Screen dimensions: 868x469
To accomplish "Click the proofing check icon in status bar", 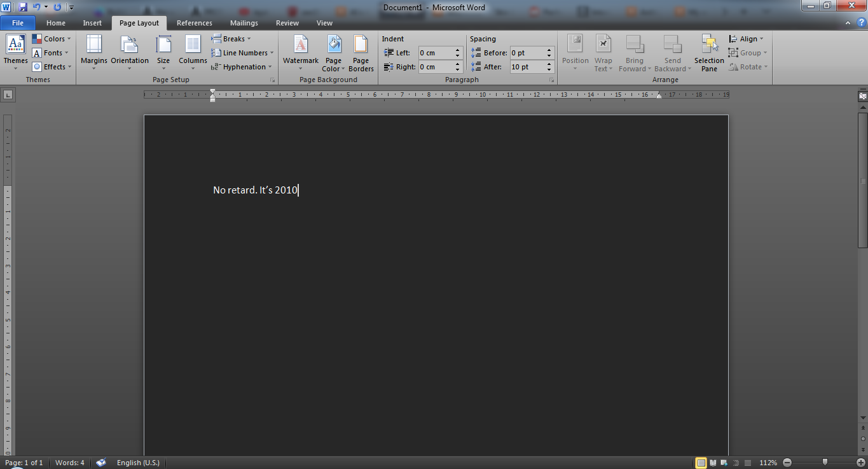I will (x=101, y=463).
